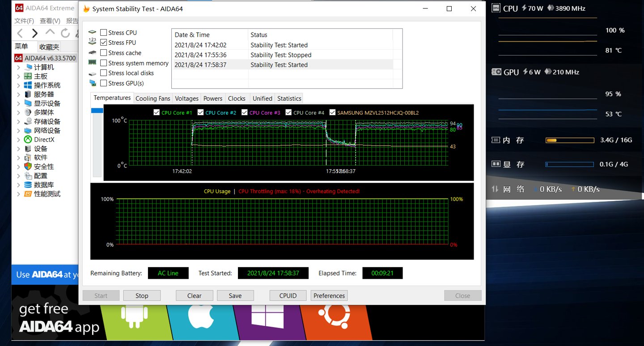Click the 网络设备 network icon in the tree
Image resolution: width=644 pixels, height=346 pixels.
(28, 130)
